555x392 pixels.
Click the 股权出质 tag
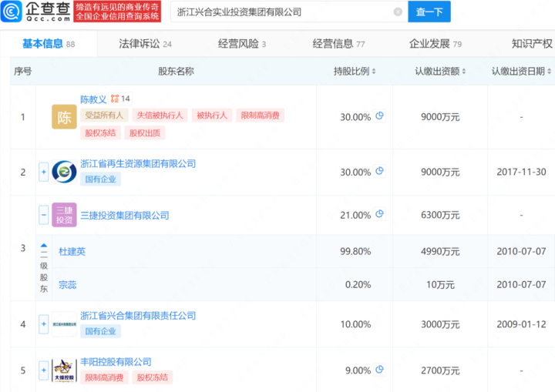coord(144,133)
